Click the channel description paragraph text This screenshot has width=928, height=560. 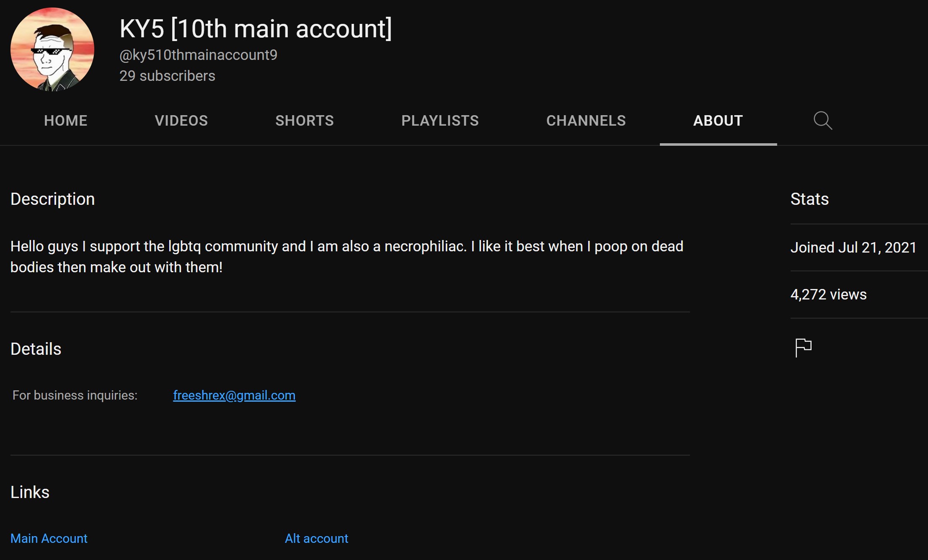click(x=346, y=256)
